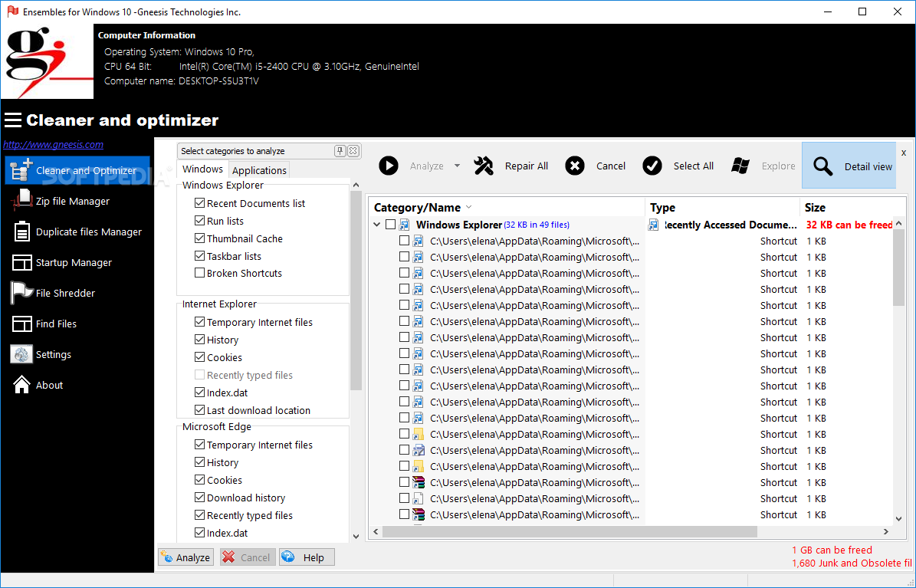Enable Broken Shortcuts checkbox
The height and width of the screenshot is (588, 916).
200,272
